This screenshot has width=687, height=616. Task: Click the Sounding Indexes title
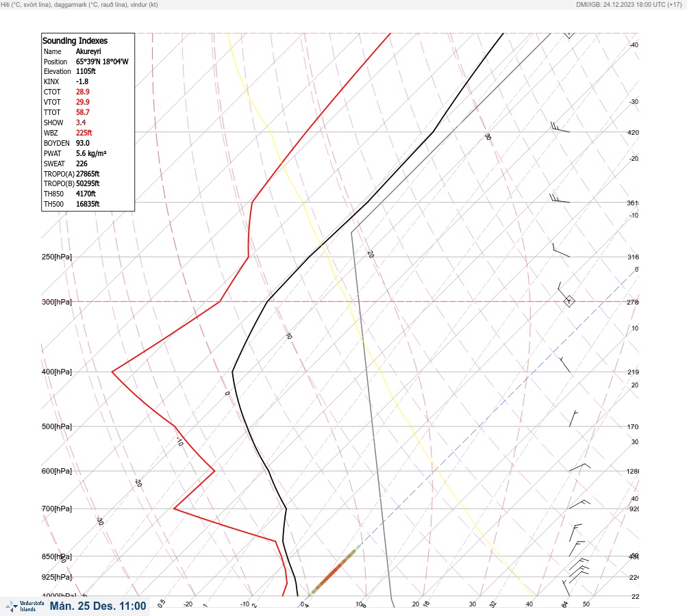tap(75, 40)
